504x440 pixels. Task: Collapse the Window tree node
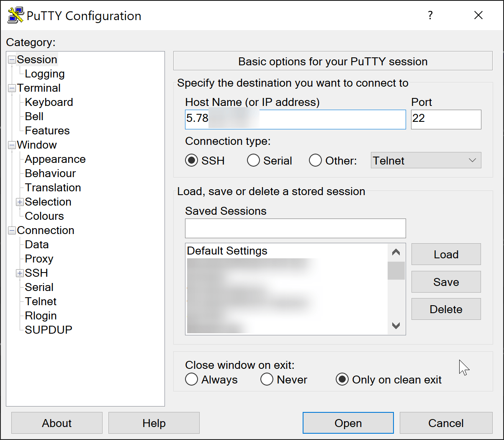tap(12, 145)
